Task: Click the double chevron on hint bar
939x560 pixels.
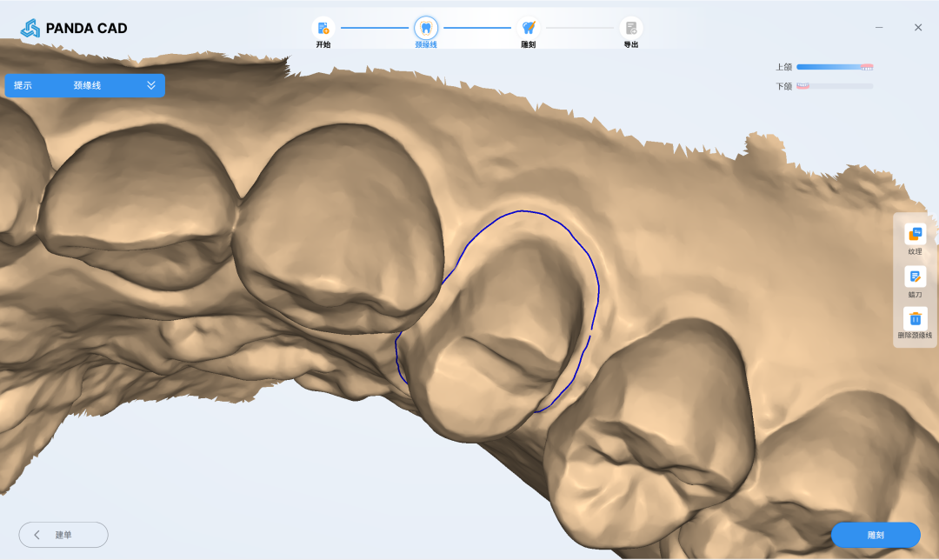Action: (151, 85)
